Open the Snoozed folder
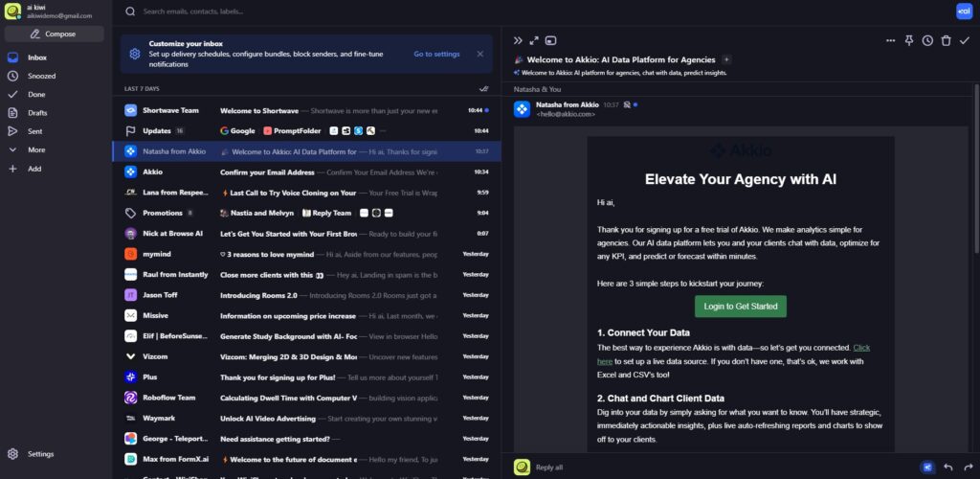Screen dimensions: 980x479 [x=41, y=76]
